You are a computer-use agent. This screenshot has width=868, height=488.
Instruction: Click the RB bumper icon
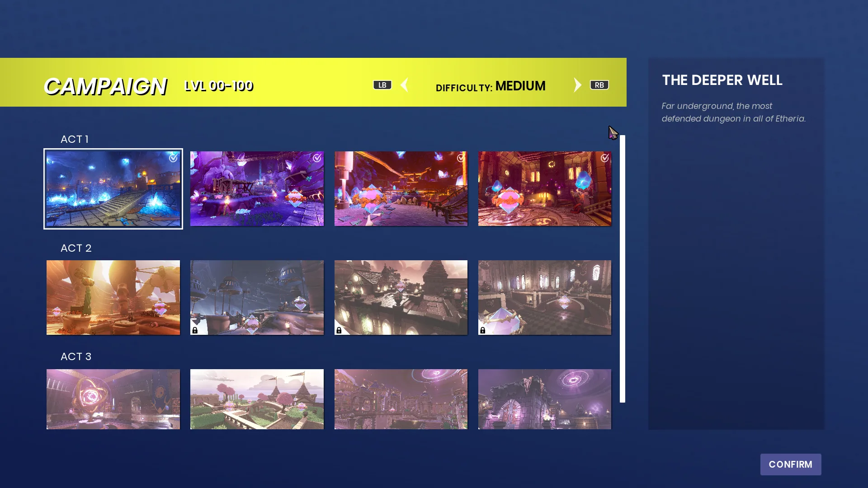[x=599, y=85]
